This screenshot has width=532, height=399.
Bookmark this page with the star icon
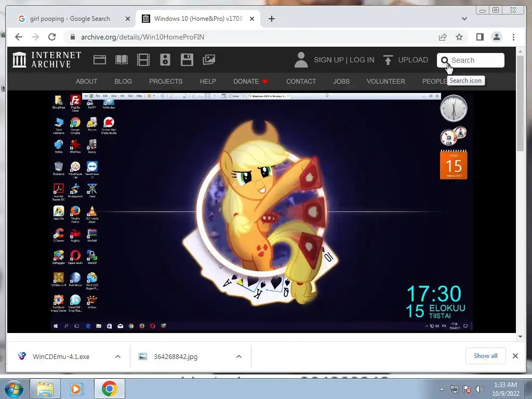pos(459,37)
